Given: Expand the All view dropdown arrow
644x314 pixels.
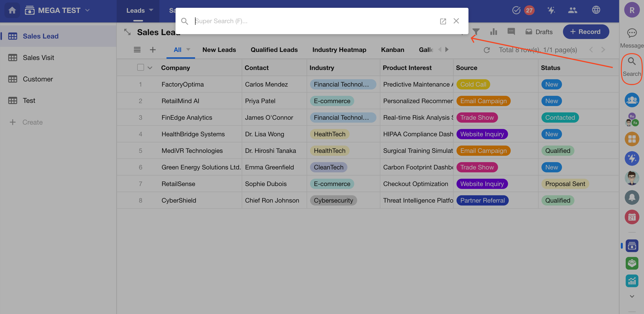Looking at the screenshot, I should pos(188,49).
